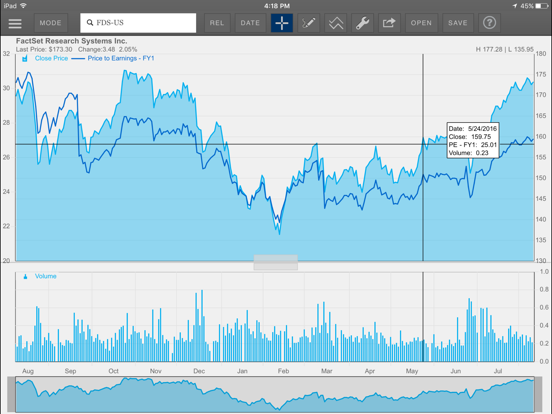Screen dimensions: 552x414
Task: Tap the share export icon
Action: (389, 23)
